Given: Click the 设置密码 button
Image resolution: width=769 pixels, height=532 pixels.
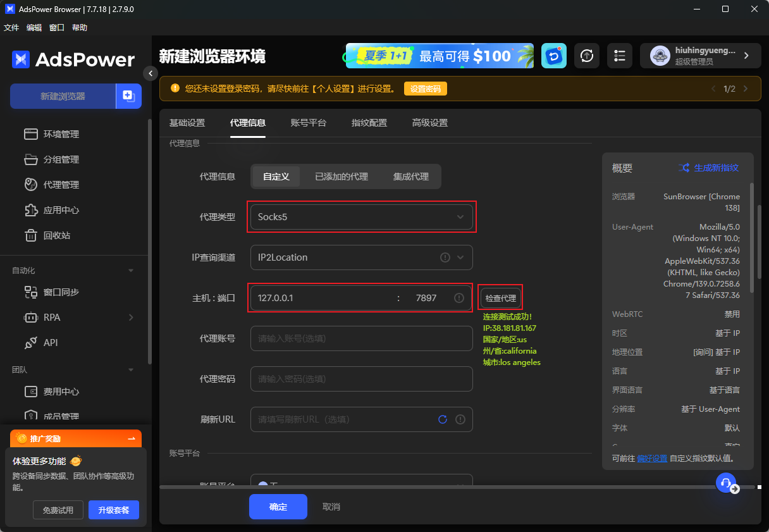Looking at the screenshot, I should [426, 89].
